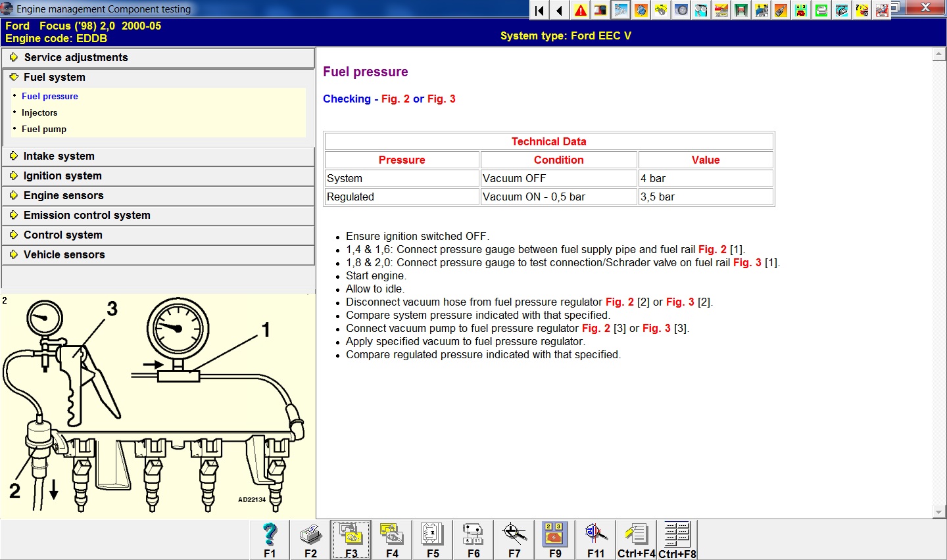The image size is (947, 560).
Task: Expand the Ignition system section
Action: click(x=62, y=175)
